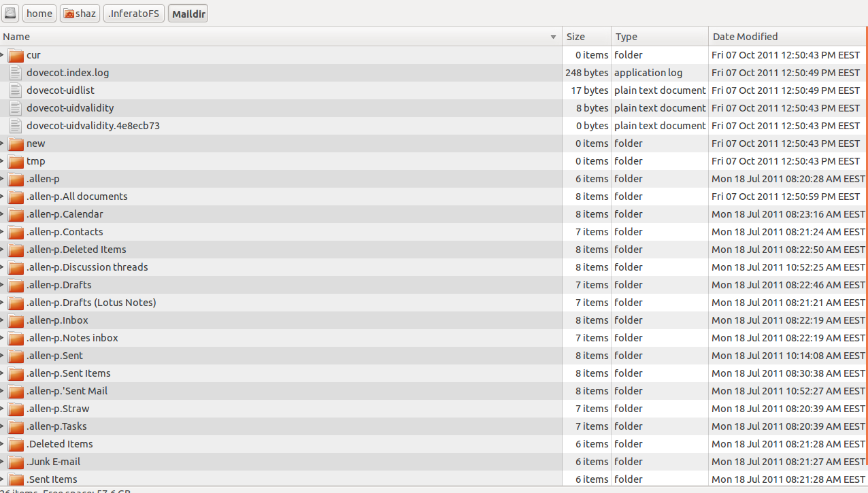
Task: Expand the .allen-p.Sent Items folder
Action: [3, 373]
